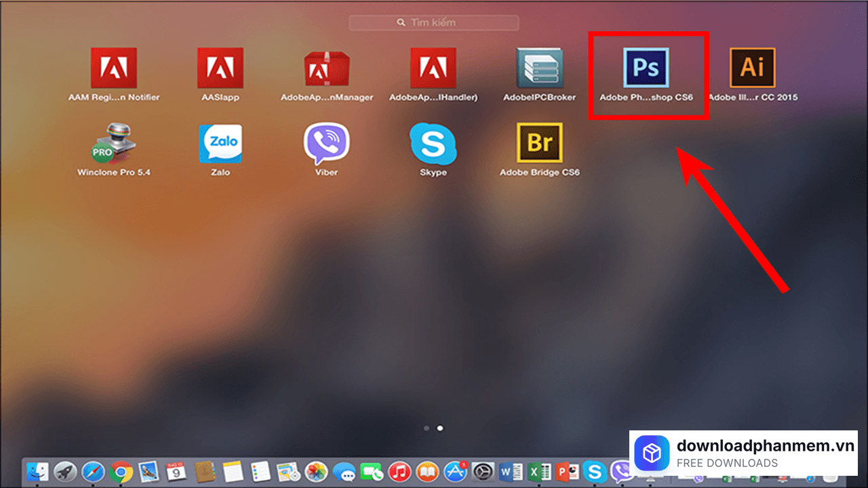This screenshot has height=488, width=868.
Task: Launch the AdobeApp Handler
Action: pos(433,68)
